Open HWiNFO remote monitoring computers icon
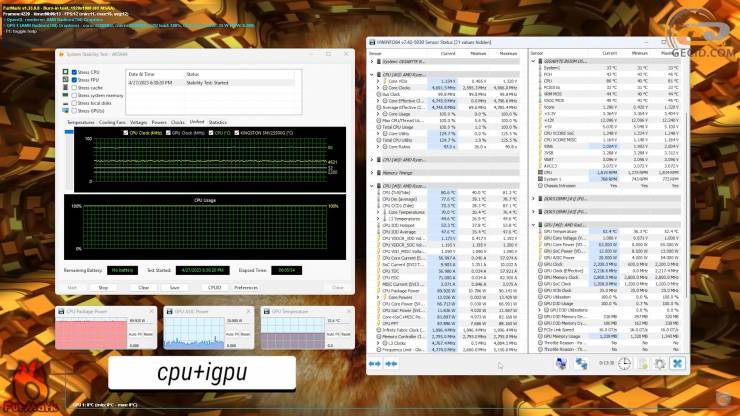This screenshot has width=740, height=416. click(x=561, y=363)
